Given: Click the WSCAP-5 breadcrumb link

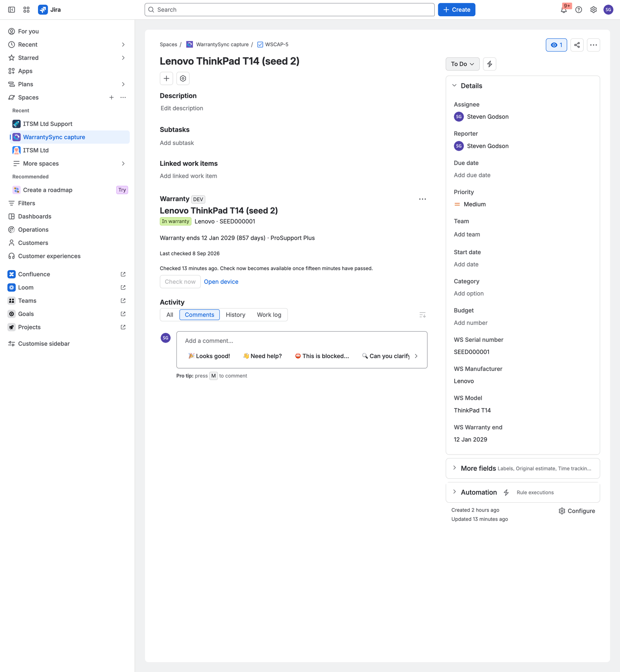Looking at the screenshot, I should click(x=277, y=45).
